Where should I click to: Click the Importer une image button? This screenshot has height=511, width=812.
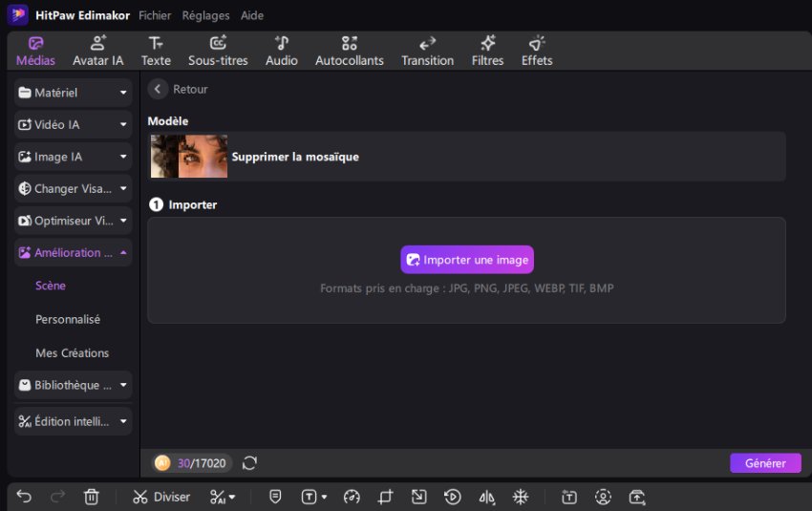pyautogui.click(x=467, y=260)
